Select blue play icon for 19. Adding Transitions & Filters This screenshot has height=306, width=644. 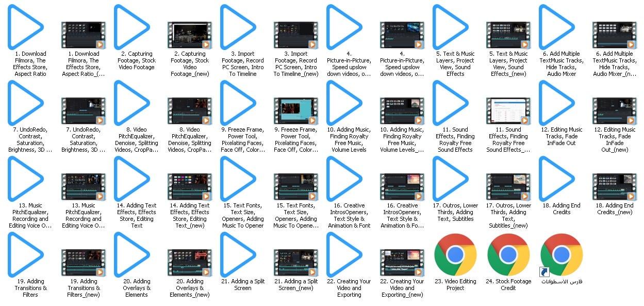click(x=26, y=254)
